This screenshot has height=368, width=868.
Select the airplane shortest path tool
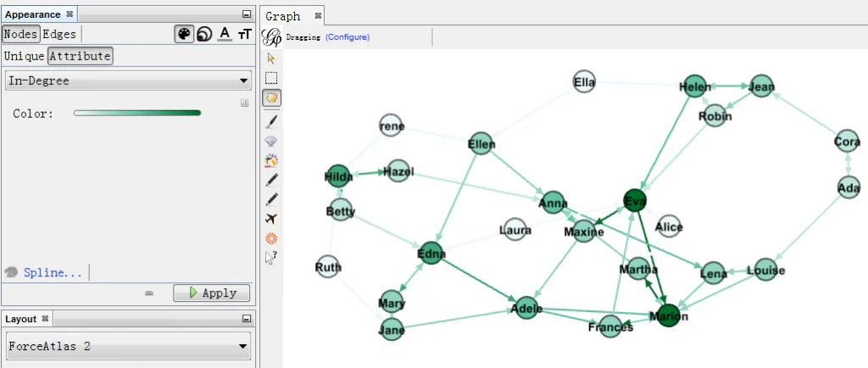pyautogui.click(x=271, y=219)
